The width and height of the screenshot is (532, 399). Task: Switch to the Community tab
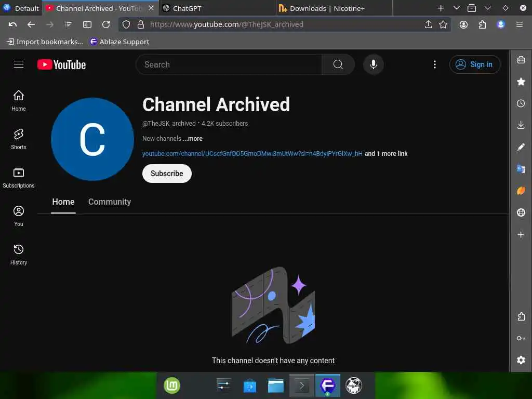110,202
